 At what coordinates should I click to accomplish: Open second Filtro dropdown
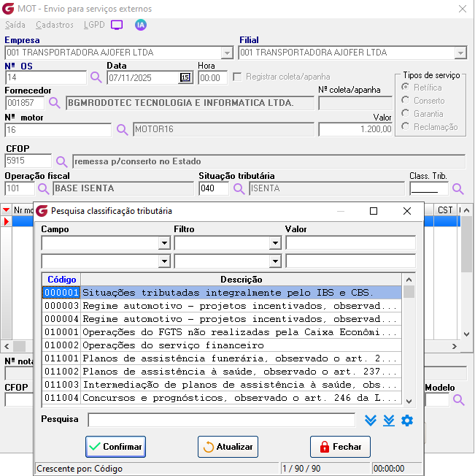[x=275, y=261]
